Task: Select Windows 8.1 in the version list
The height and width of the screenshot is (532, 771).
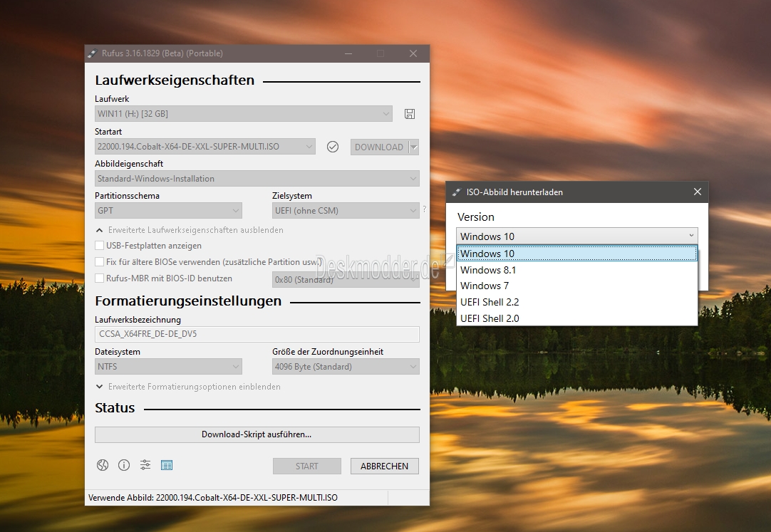Action: 576,270
